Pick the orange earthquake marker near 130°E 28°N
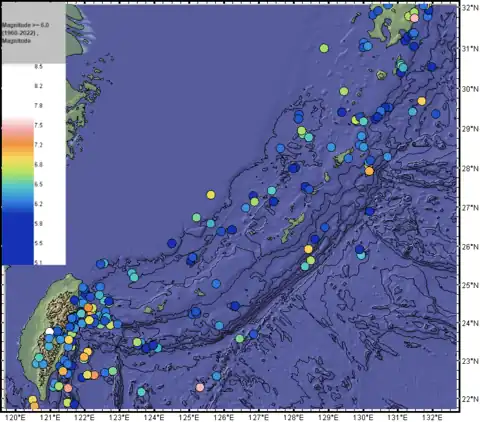The width and height of the screenshot is (480, 422). pyautogui.click(x=369, y=171)
